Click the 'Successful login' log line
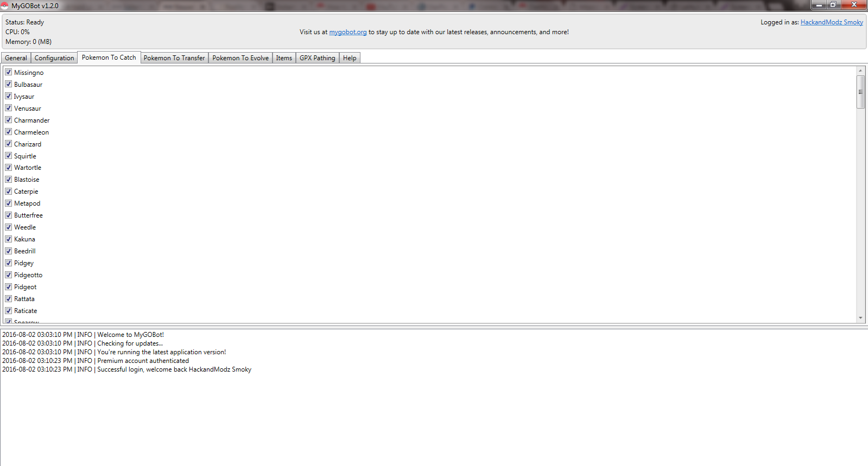The height and width of the screenshot is (466, 868). [x=126, y=369]
